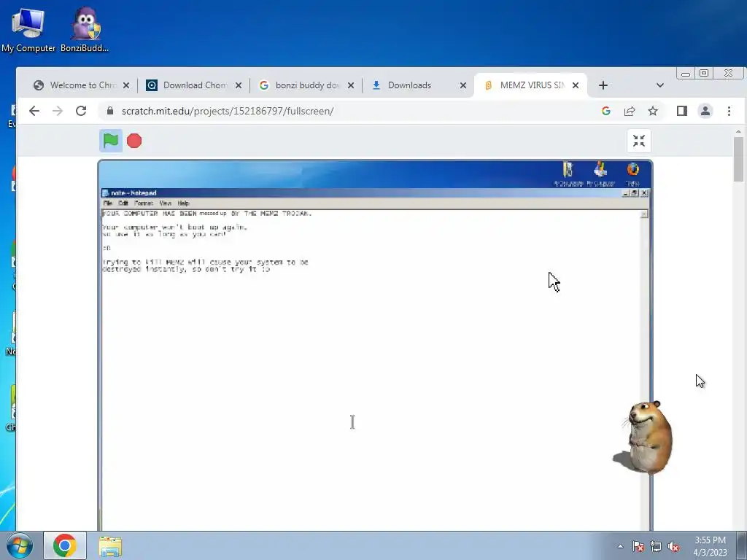
Task: Close the bonzi buddy search tab
Action: pos(351,85)
